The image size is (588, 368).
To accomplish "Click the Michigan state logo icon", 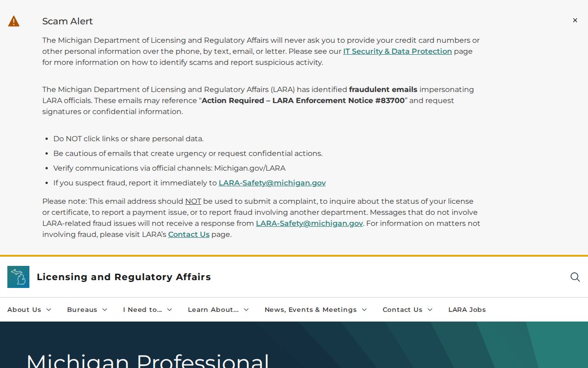I will pyautogui.click(x=18, y=277).
